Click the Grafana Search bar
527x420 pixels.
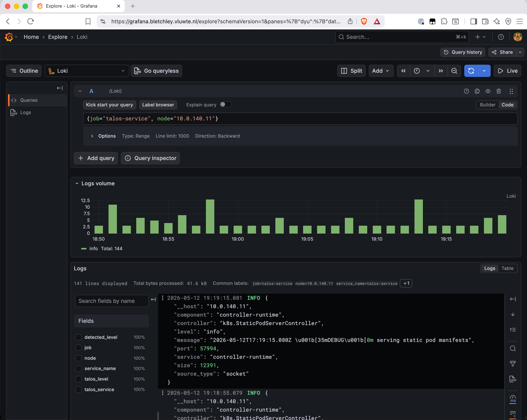point(402,37)
